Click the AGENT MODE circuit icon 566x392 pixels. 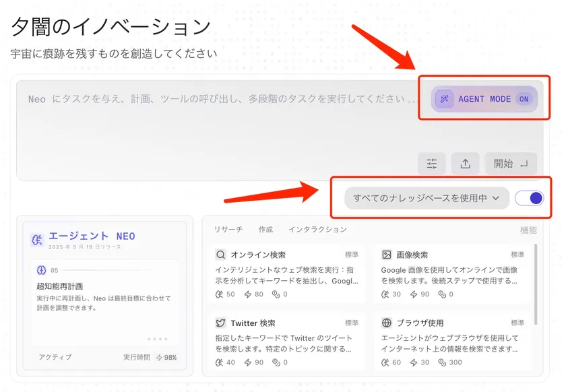pyautogui.click(x=443, y=99)
